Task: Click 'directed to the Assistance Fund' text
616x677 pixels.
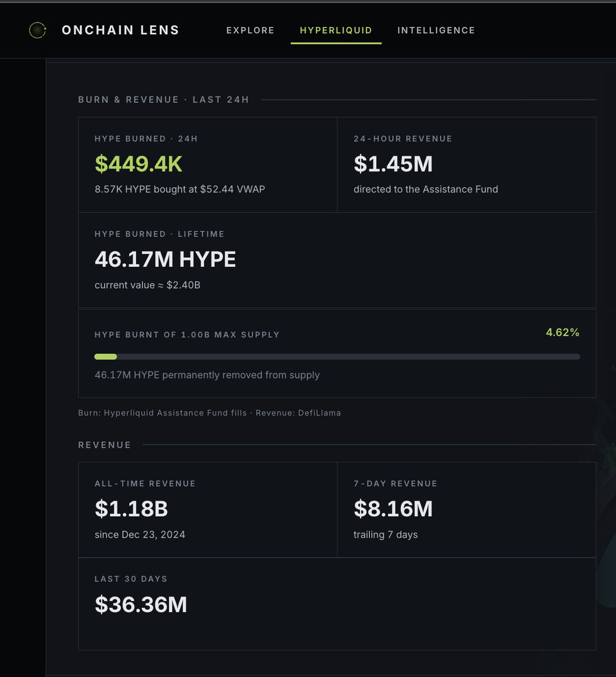Action: tap(426, 190)
